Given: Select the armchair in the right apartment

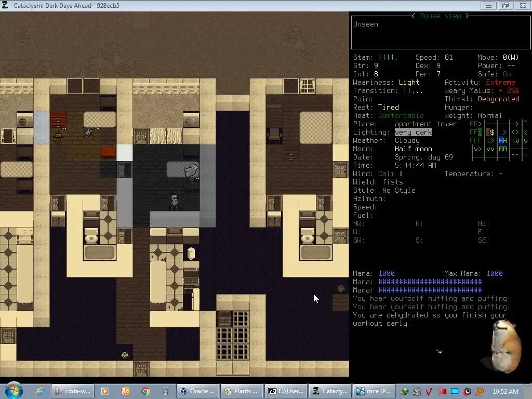Looking at the screenshot, I should click(274, 136).
